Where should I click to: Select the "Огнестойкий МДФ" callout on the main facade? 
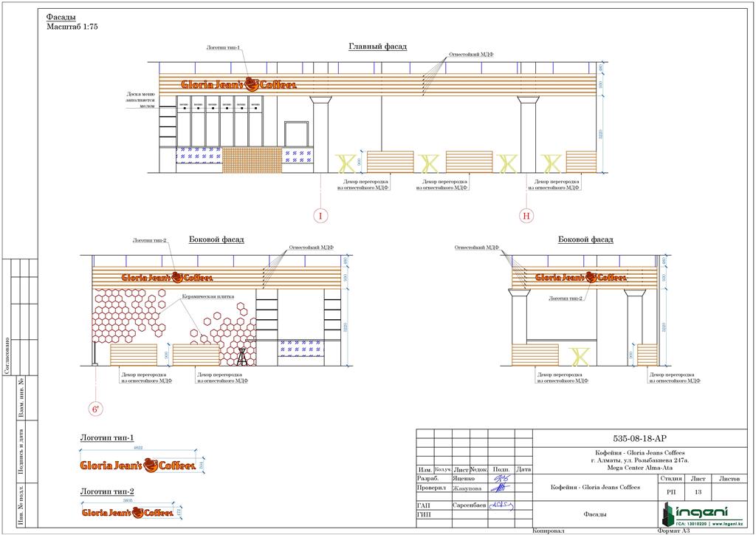coord(471,55)
